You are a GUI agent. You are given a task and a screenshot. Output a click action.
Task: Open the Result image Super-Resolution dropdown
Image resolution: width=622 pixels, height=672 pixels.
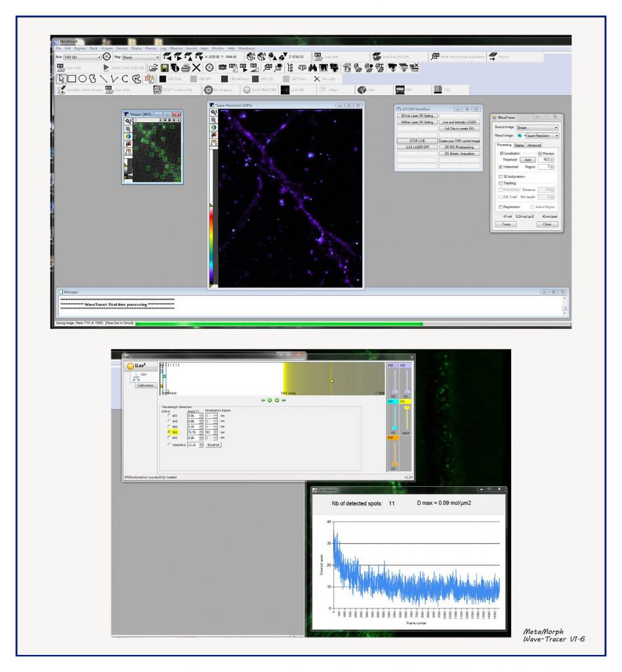[543, 135]
